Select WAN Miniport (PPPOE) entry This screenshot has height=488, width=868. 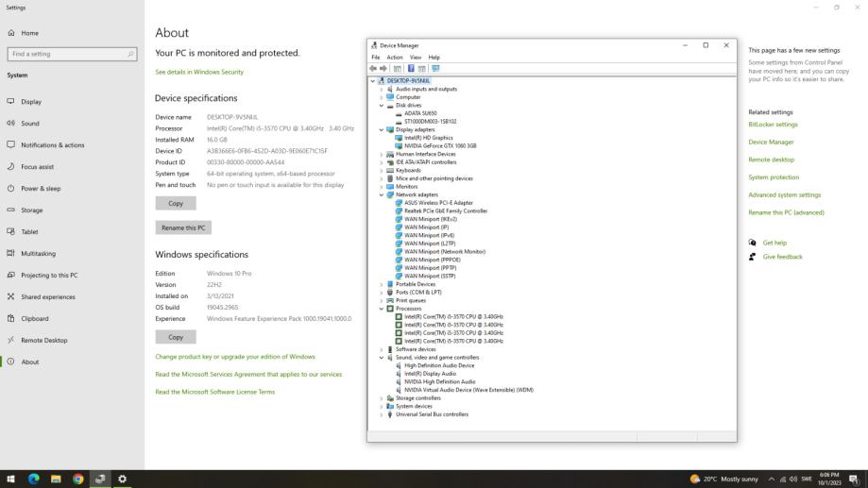(x=432, y=260)
